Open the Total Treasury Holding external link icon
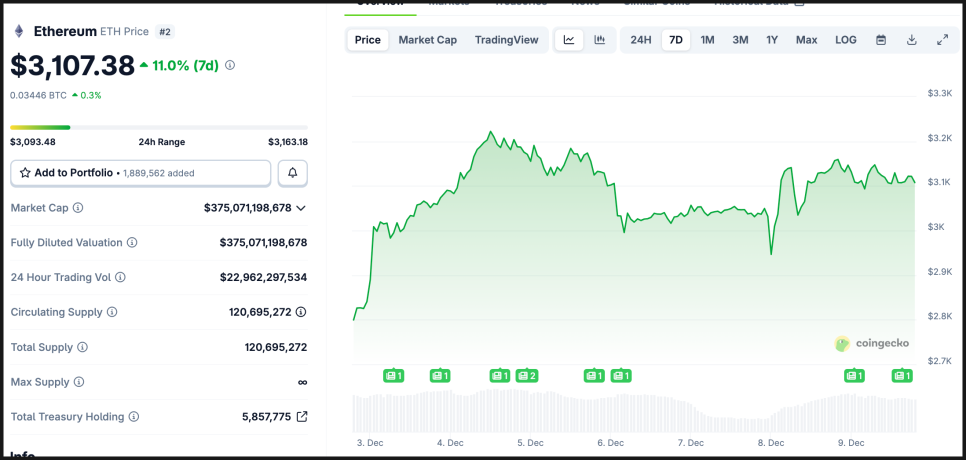 click(302, 417)
